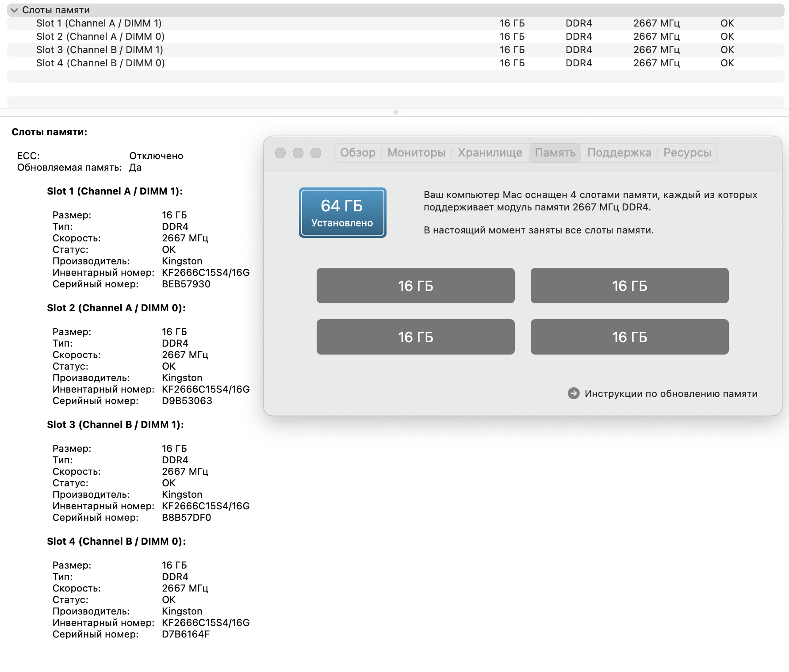Click the bold Слоты памяти: details heading
Screen dimensions: 789x672
pyautogui.click(x=50, y=132)
